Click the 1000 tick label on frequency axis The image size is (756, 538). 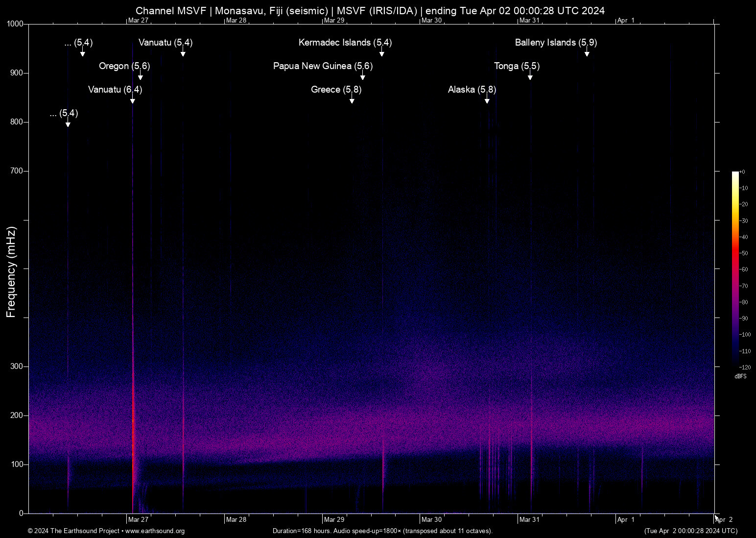click(15, 24)
